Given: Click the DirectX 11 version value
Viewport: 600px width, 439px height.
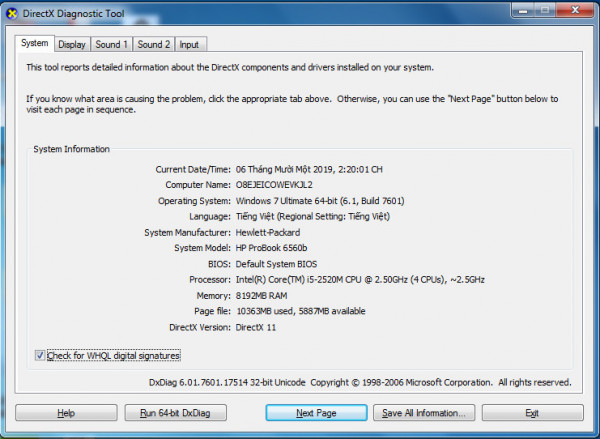Looking at the screenshot, I should pos(256,328).
